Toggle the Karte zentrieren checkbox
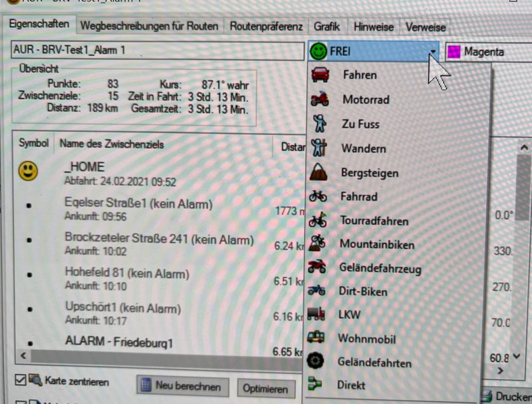The image size is (532, 404). (21, 382)
